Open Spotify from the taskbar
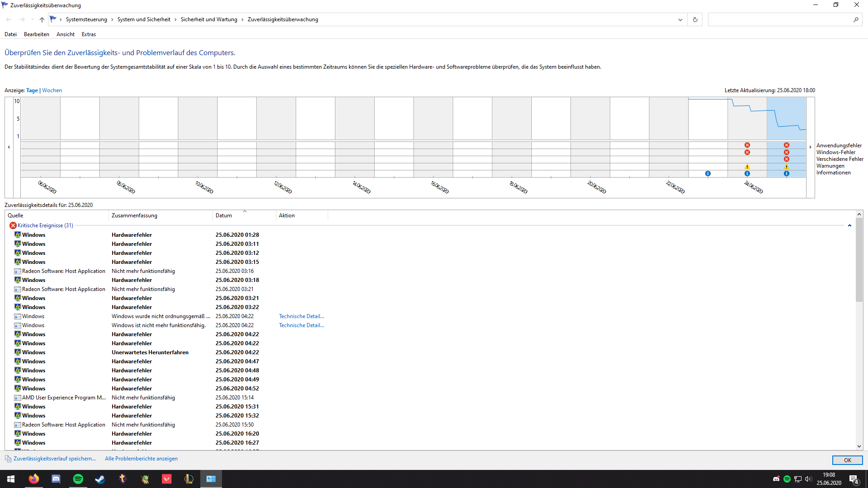This screenshot has height=488, width=868. (x=78, y=479)
